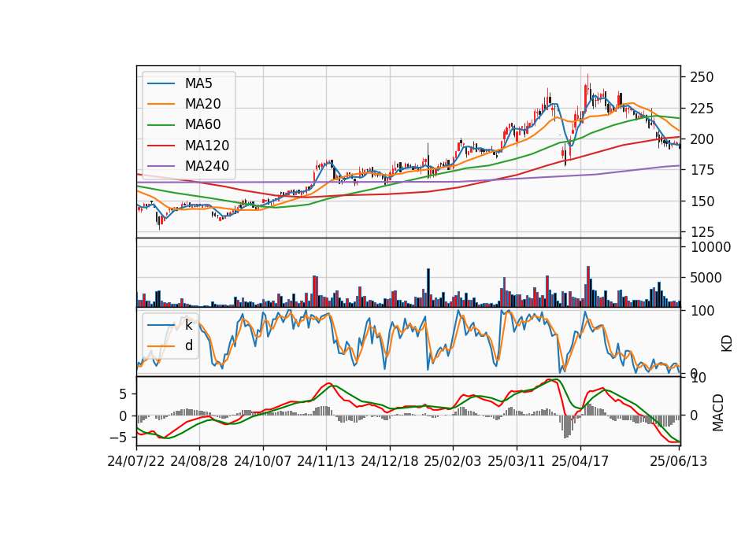Viewport: 756px width, 543px height.
Task: Click the orange MA20 legend line sample
Action: point(161,104)
